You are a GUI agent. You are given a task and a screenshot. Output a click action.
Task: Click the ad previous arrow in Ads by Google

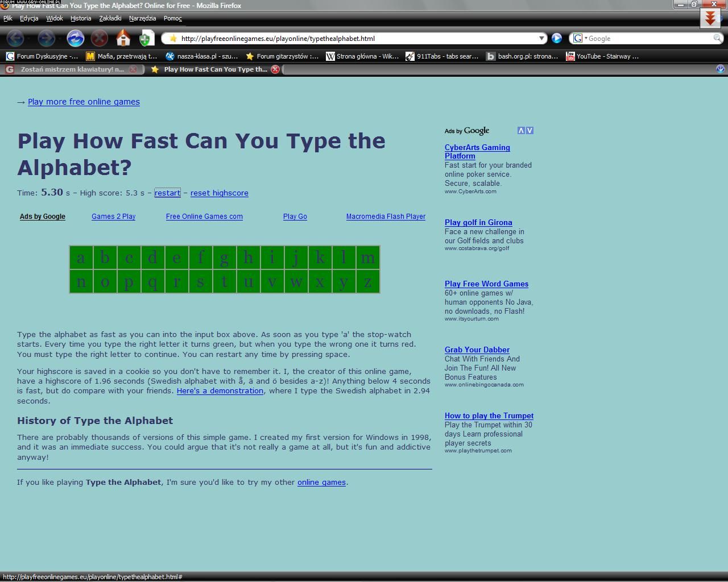click(521, 131)
